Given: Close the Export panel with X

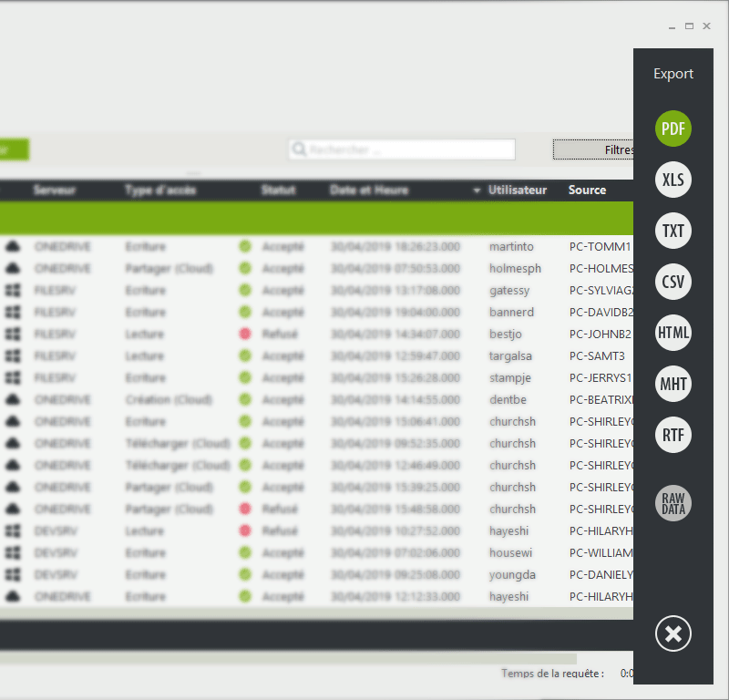Looking at the screenshot, I should (x=673, y=633).
